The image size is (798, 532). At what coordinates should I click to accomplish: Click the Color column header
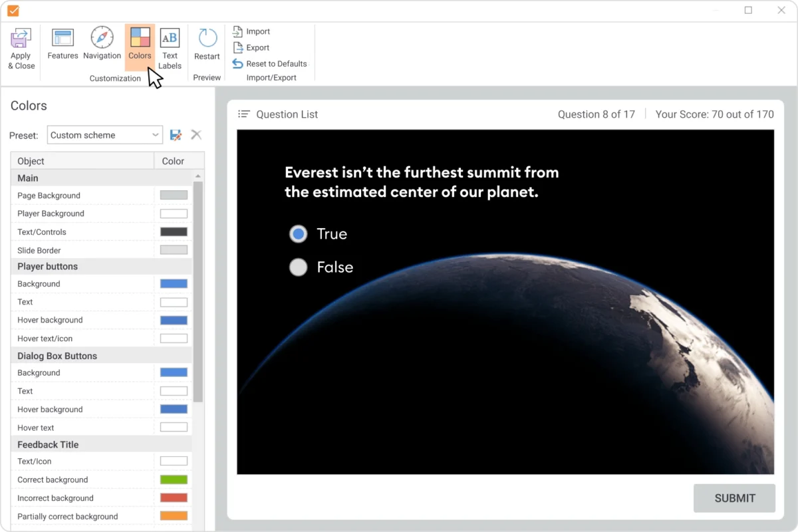point(179,161)
